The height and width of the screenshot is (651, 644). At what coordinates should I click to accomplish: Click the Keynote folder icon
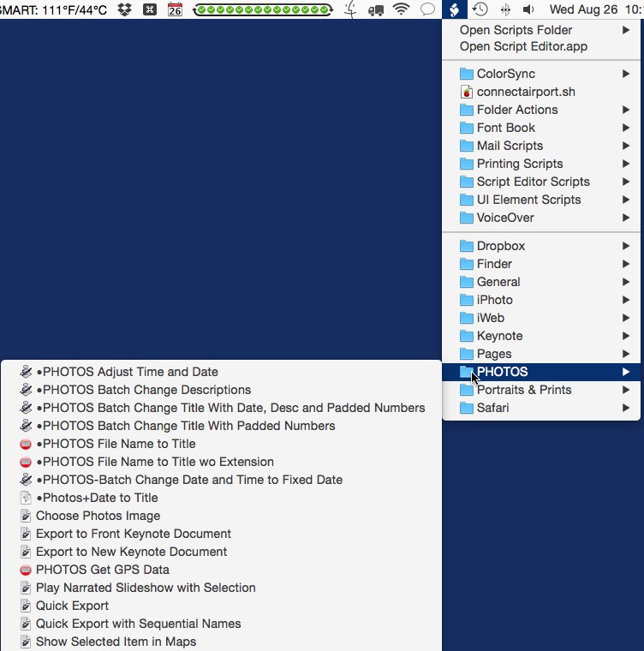467,336
